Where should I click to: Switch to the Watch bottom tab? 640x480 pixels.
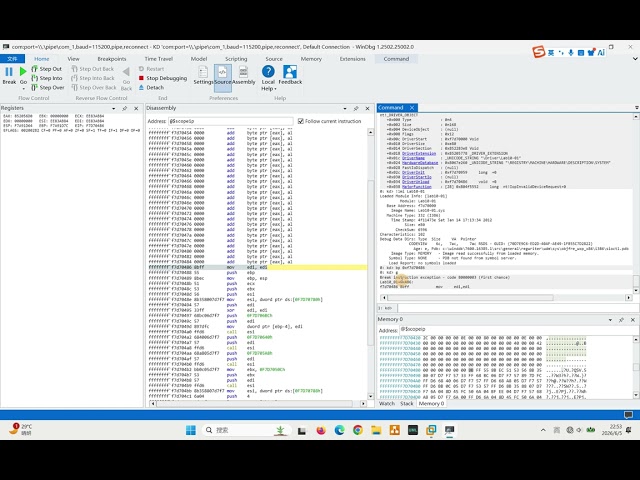point(387,403)
